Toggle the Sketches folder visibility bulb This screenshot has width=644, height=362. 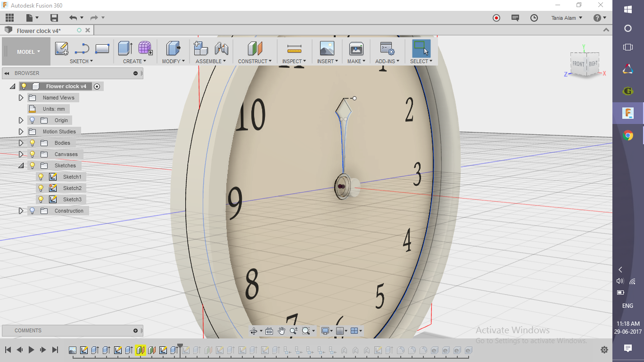pyautogui.click(x=33, y=165)
